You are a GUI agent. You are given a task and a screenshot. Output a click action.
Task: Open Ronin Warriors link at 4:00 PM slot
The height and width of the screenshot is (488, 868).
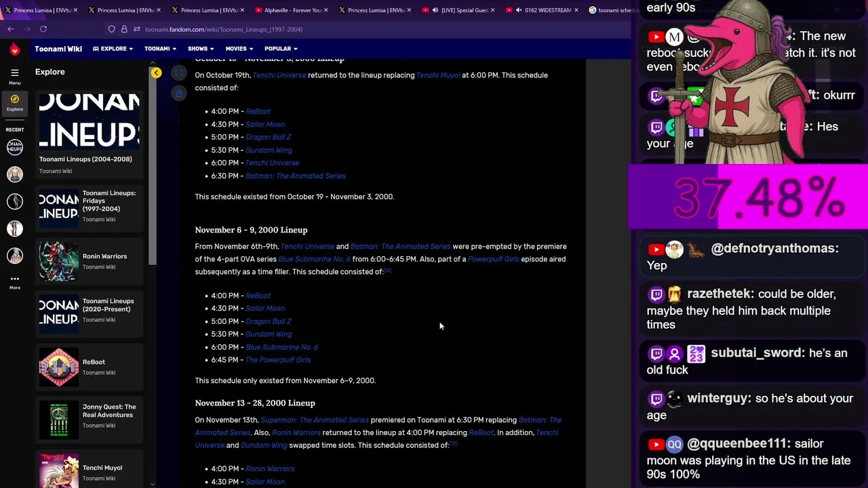270,469
